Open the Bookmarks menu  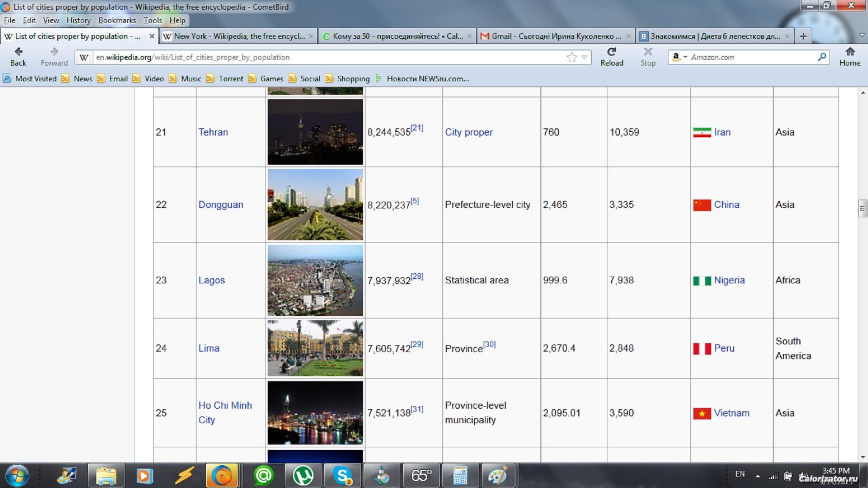coord(117,20)
